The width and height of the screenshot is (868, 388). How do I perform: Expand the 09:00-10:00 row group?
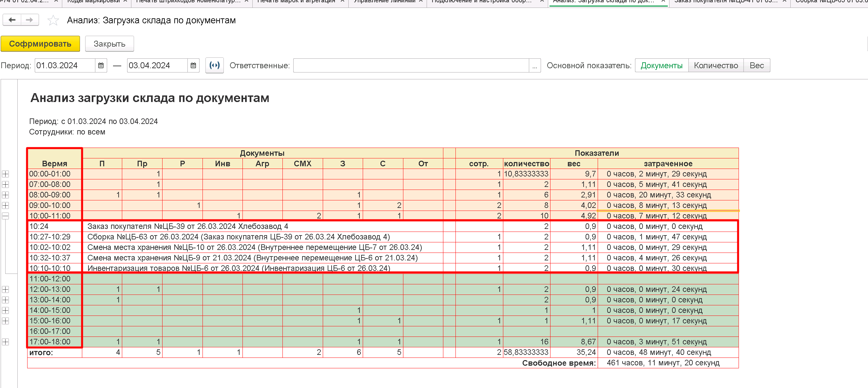pyautogui.click(x=5, y=205)
